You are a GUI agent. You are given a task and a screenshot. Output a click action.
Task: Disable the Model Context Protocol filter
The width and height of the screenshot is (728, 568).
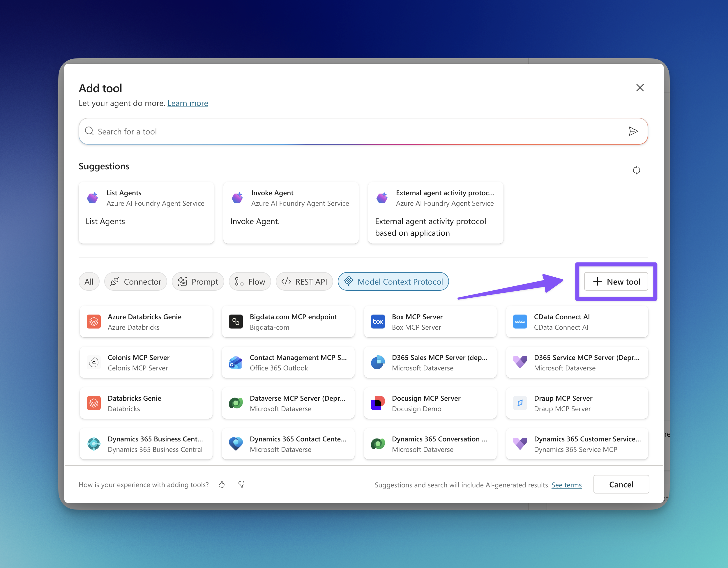click(x=393, y=281)
